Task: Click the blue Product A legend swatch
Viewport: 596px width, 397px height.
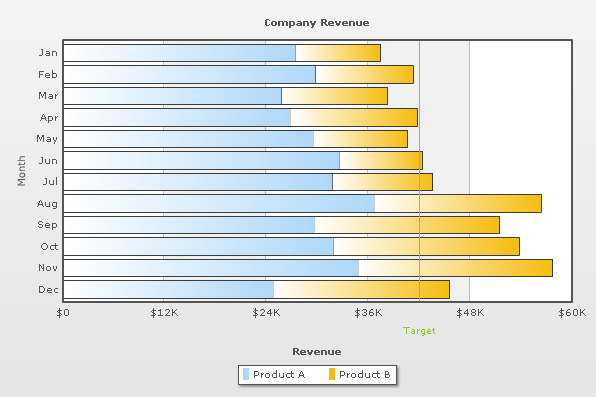Action: click(x=246, y=374)
